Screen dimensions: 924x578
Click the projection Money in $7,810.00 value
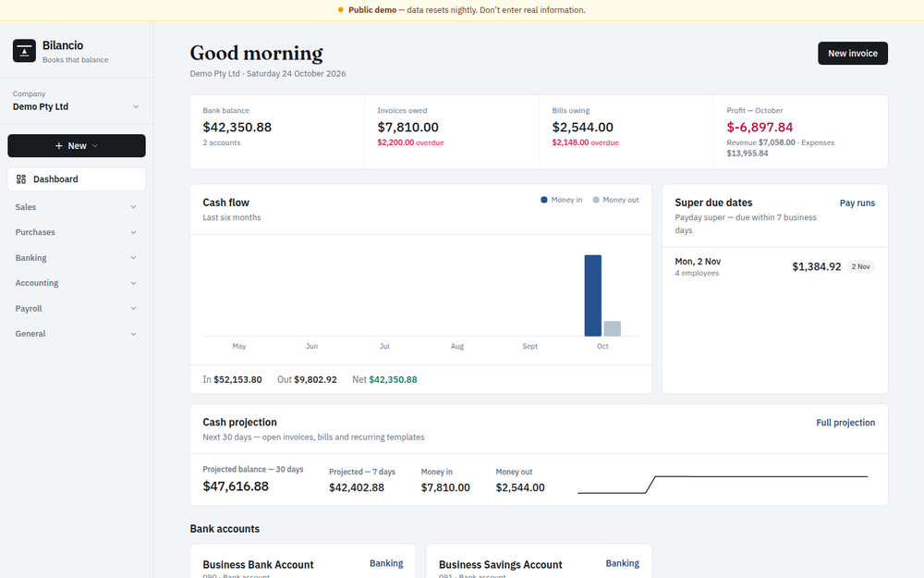coord(445,487)
